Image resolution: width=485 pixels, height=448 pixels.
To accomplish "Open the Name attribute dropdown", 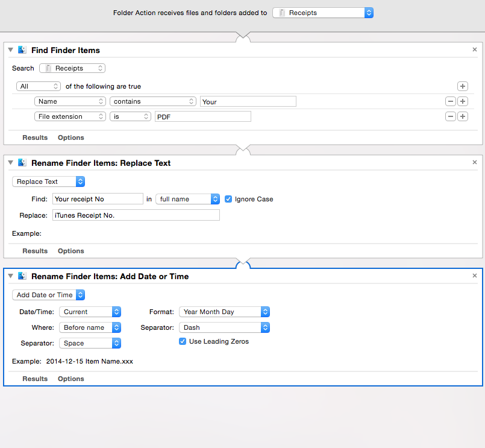I will pos(70,101).
